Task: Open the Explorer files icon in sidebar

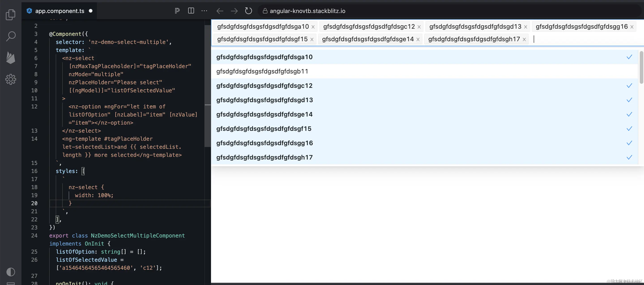Action: pyautogui.click(x=11, y=15)
